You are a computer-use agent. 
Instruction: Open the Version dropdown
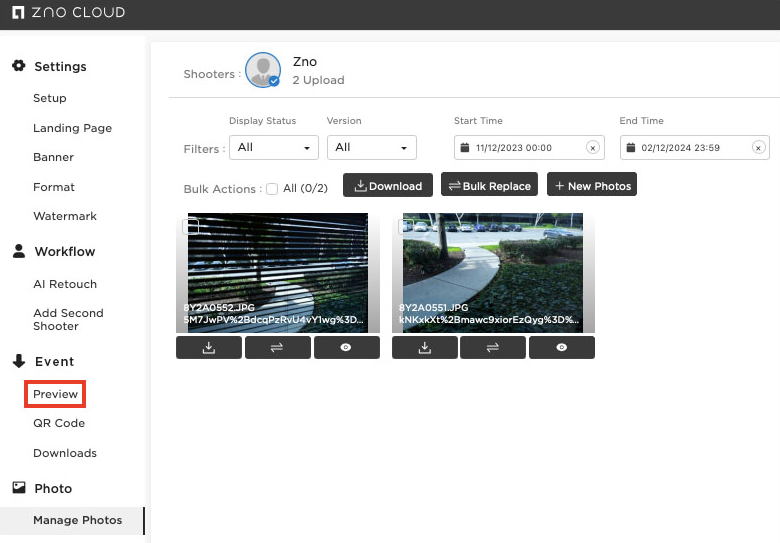coord(372,148)
